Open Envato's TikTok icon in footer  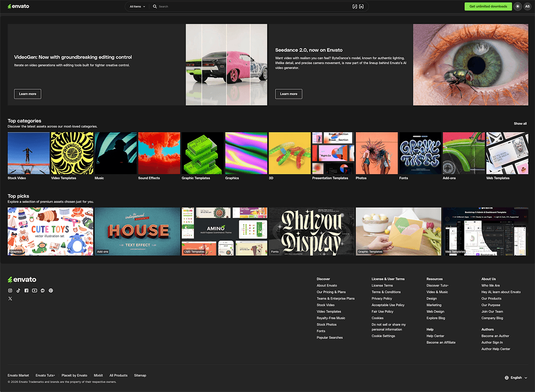tap(18, 290)
